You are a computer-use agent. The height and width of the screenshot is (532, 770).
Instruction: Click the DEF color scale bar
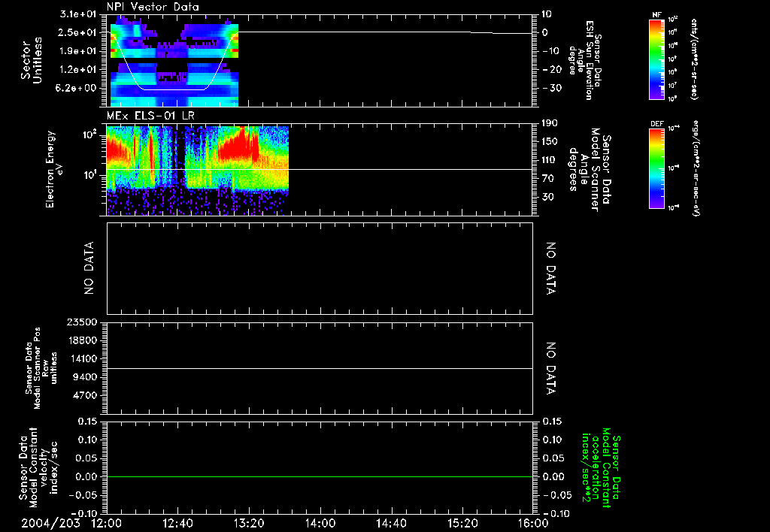tap(657, 168)
